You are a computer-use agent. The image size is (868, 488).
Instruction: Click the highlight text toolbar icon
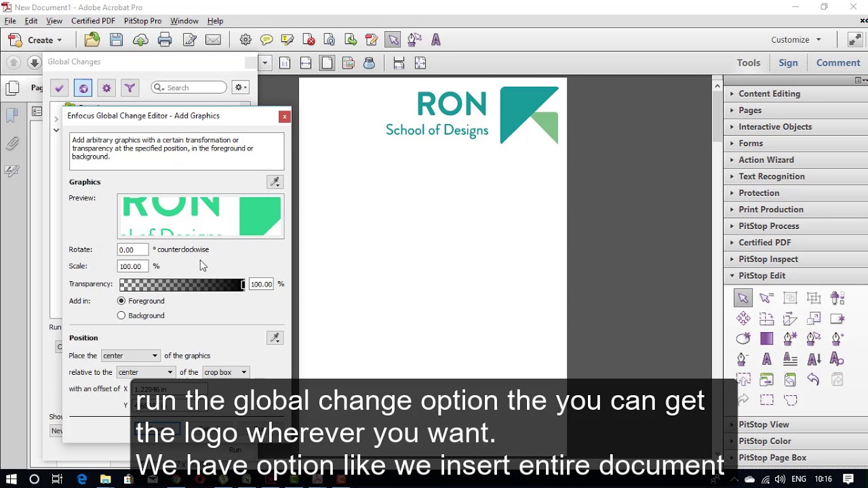(x=287, y=40)
